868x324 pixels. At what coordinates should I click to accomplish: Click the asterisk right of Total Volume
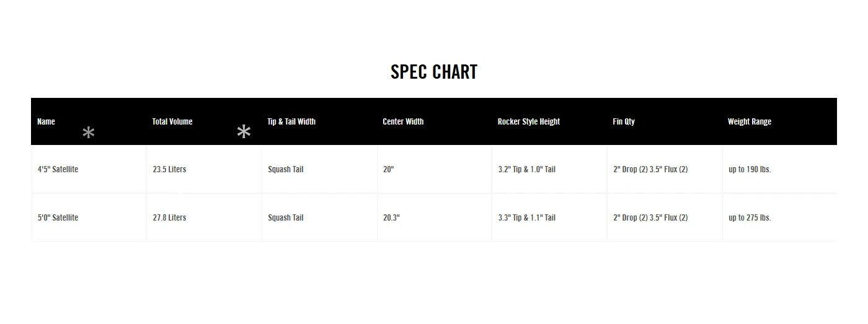click(x=244, y=131)
